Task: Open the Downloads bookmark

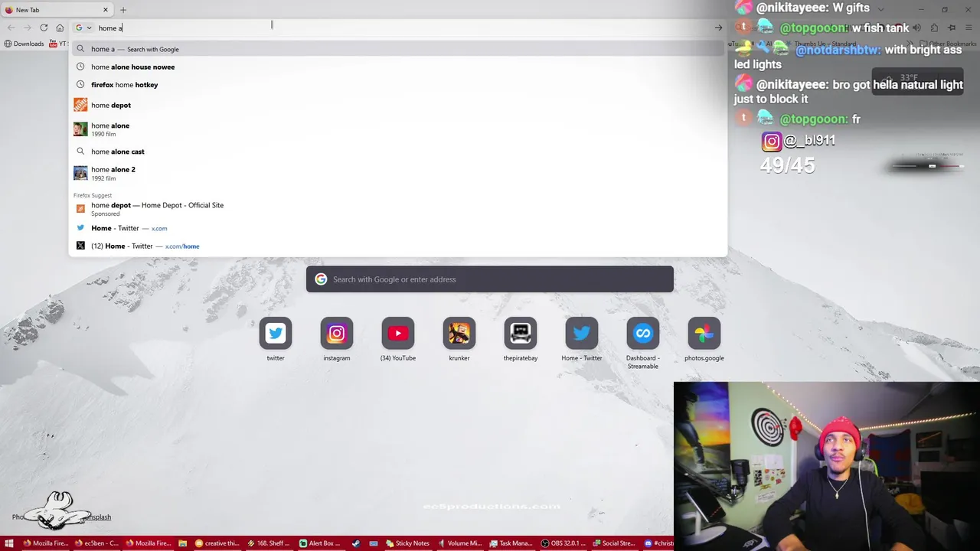Action: coord(24,44)
